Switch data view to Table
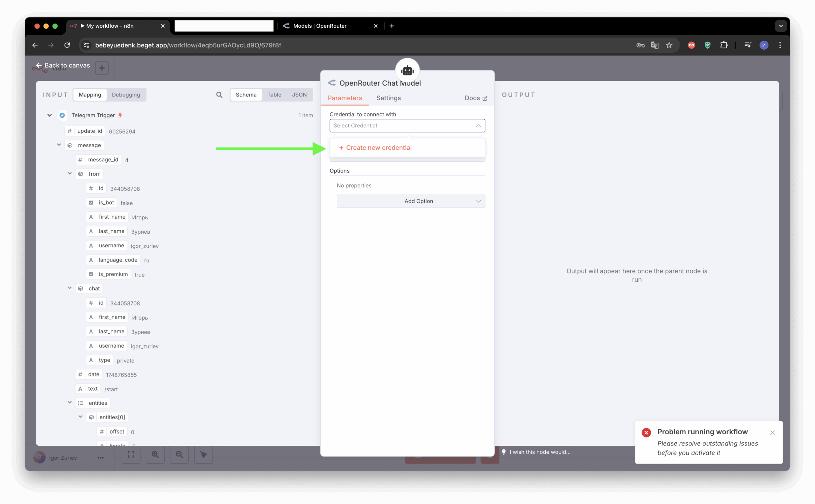The height and width of the screenshot is (504, 815). coord(274,95)
